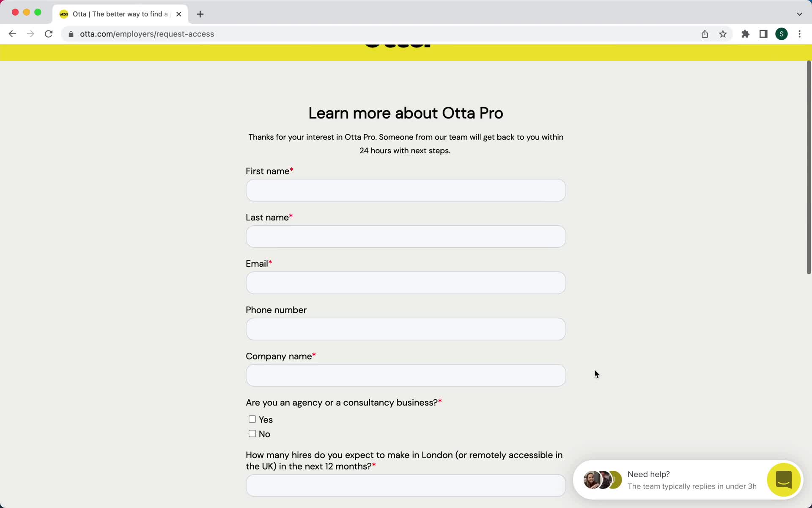This screenshot has height=508, width=812.
Task: Click the otta.com address bar URL
Action: 147,33
